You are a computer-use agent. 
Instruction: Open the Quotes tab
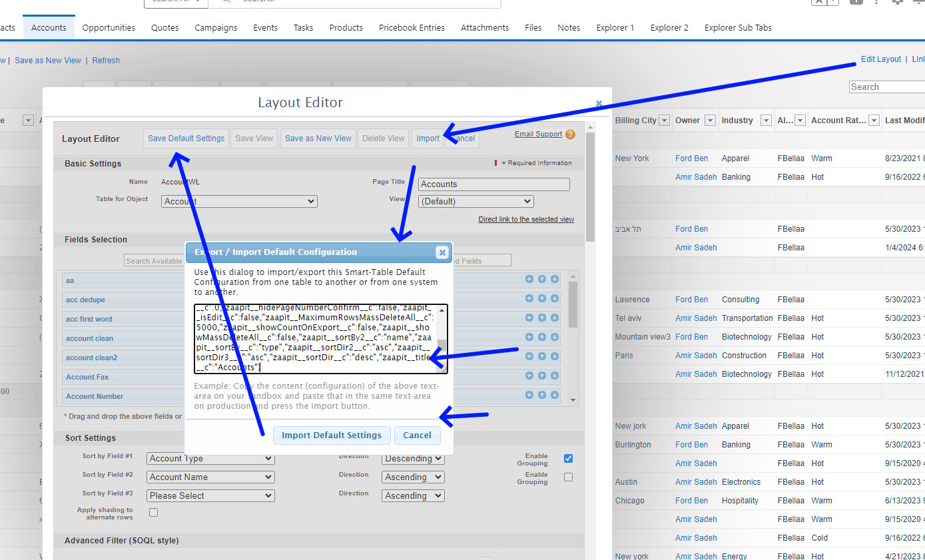[165, 27]
